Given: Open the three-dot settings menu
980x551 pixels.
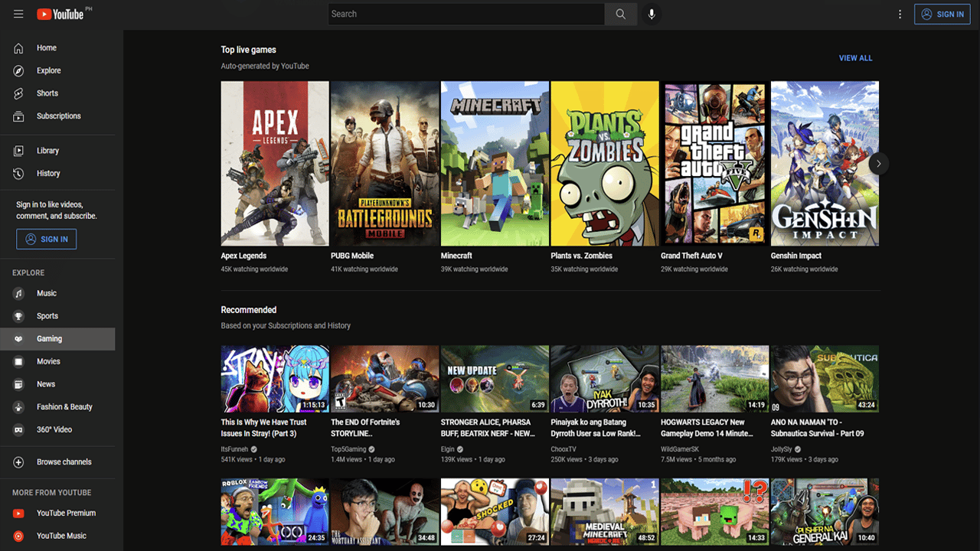Looking at the screenshot, I should (x=900, y=14).
